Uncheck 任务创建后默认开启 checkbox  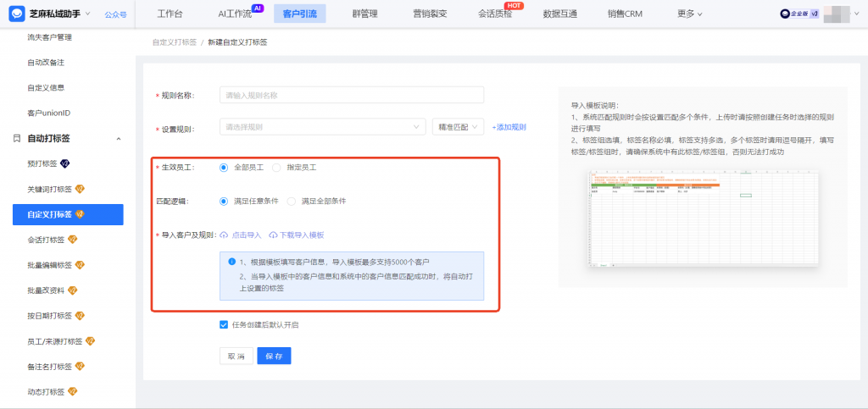[224, 325]
